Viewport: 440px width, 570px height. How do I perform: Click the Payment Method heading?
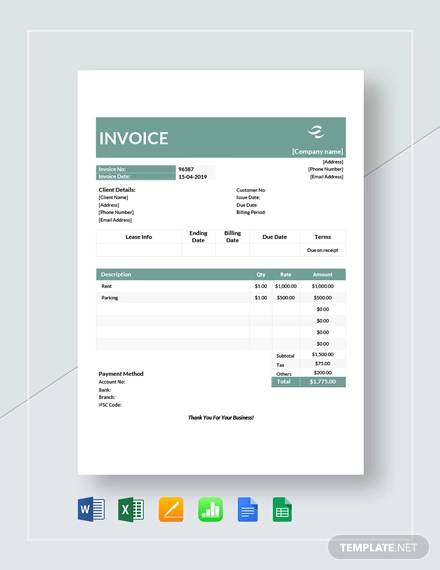[121, 374]
